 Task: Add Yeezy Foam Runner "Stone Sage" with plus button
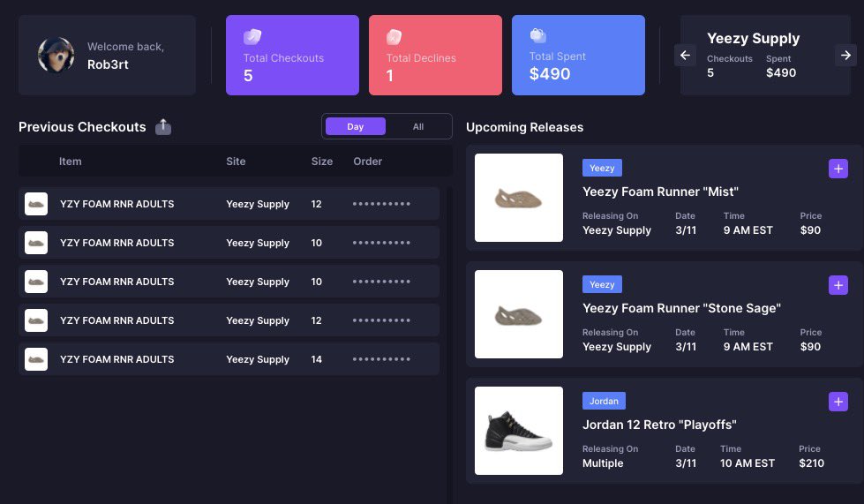pyautogui.click(x=838, y=285)
